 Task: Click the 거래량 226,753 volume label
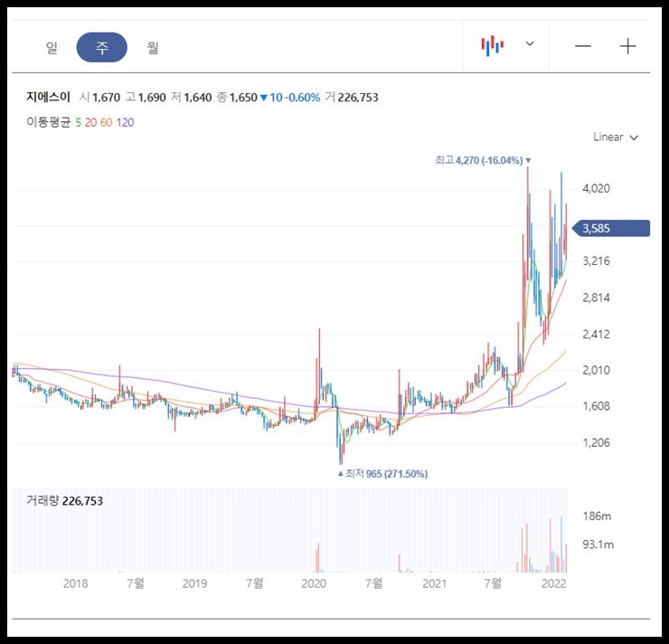click(64, 500)
